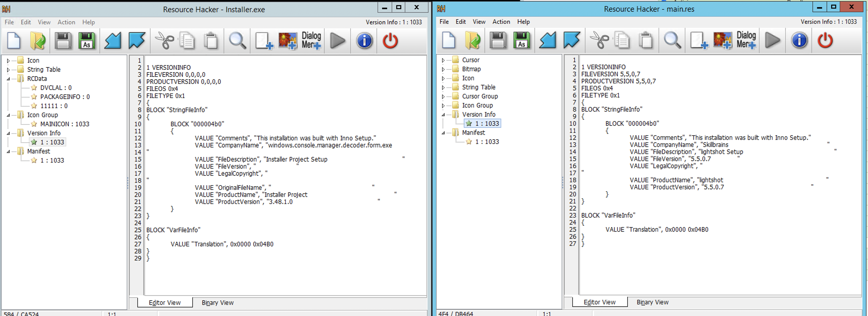Expand Cursor Group folder in main.res tree
The image size is (868, 316).
coord(443,96)
